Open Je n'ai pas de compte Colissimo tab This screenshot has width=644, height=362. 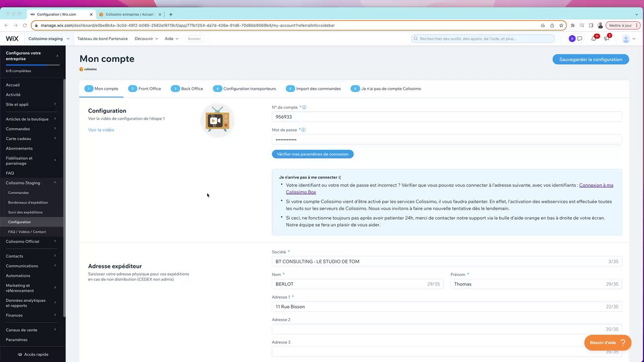(386, 88)
